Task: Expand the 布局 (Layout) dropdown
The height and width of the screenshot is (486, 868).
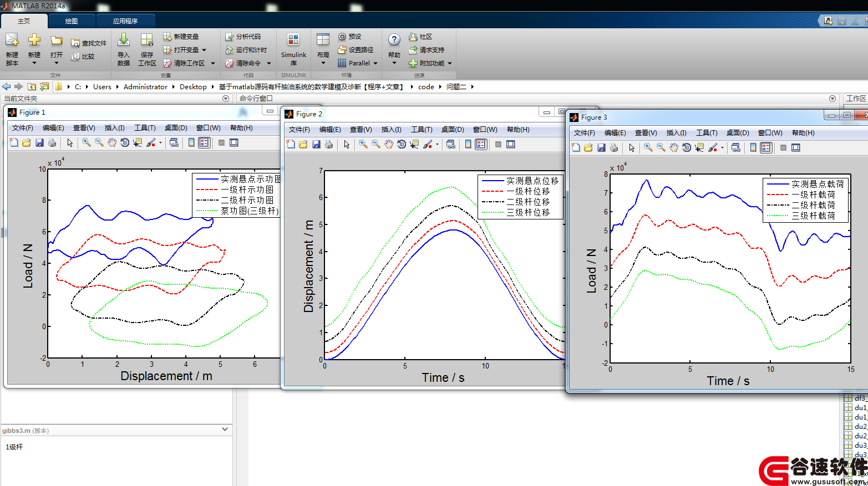Action: pyautogui.click(x=323, y=63)
